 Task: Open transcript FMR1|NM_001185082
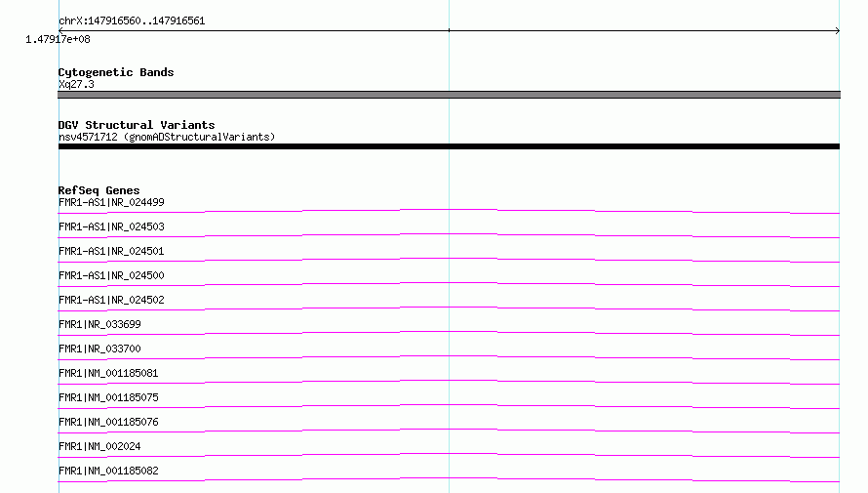tap(108, 471)
